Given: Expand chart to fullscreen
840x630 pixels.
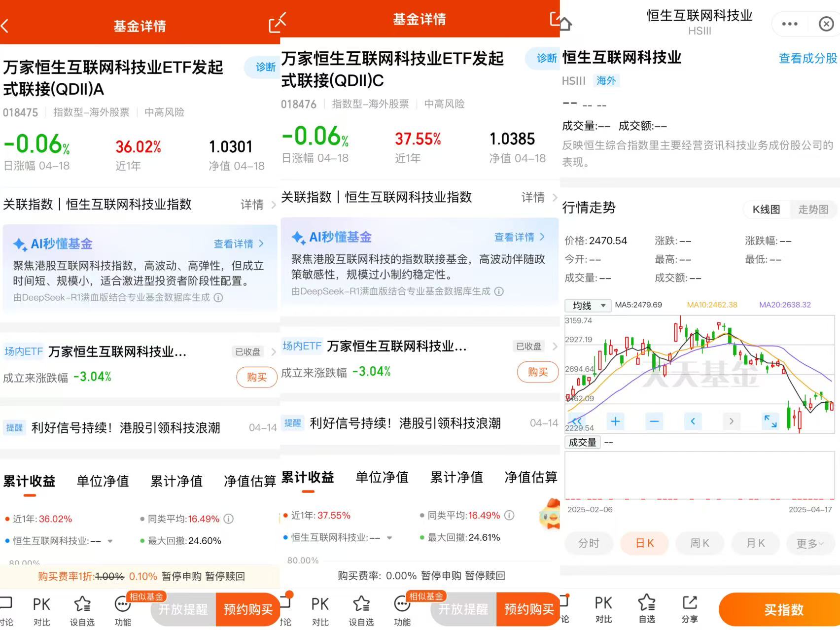Looking at the screenshot, I should pyautogui.click(x=770, y=421).
